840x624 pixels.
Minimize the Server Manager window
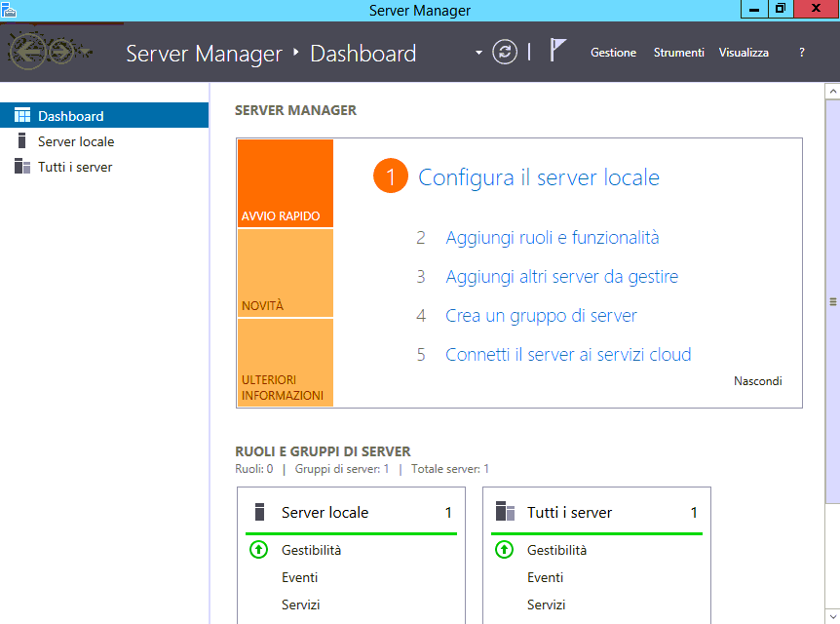tap(753, 9)
